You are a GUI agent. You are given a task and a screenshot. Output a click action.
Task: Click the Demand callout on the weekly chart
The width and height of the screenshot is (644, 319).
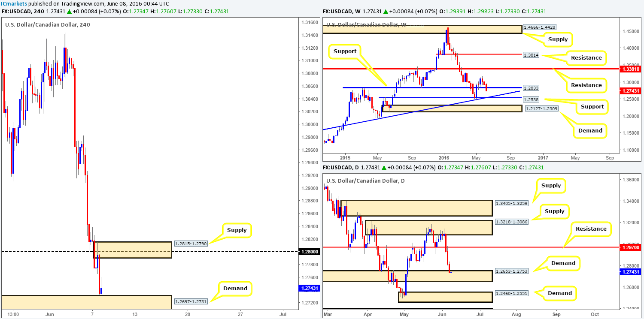click(591, 131)
